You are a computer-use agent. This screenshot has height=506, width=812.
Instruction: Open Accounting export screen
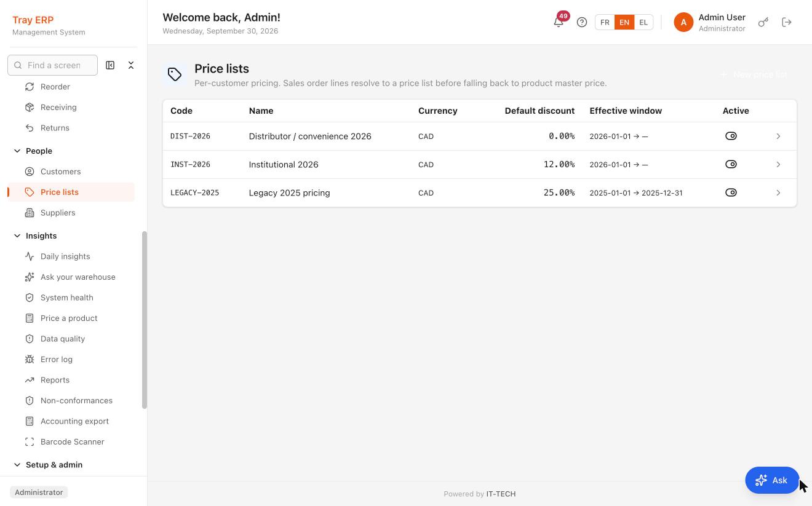[x=72, y=421]
